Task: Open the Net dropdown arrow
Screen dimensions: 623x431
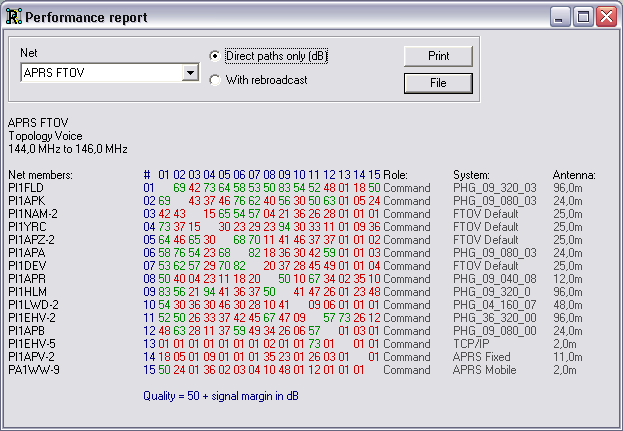Action: tap(190, 73)
